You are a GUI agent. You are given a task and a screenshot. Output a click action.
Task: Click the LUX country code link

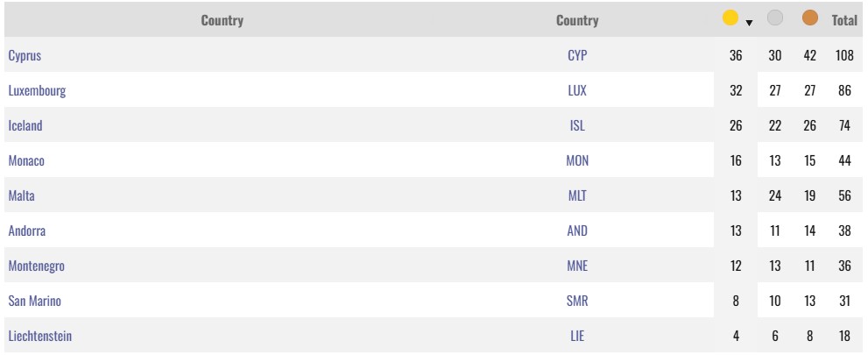click(x=577, y=90)
